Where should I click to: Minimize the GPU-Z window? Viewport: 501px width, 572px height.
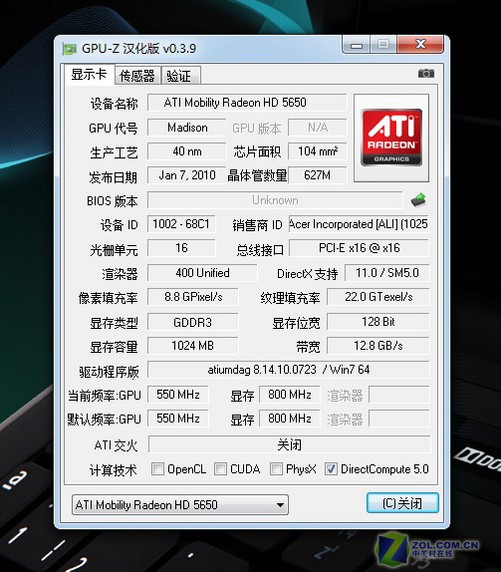[x=357, y=45]
